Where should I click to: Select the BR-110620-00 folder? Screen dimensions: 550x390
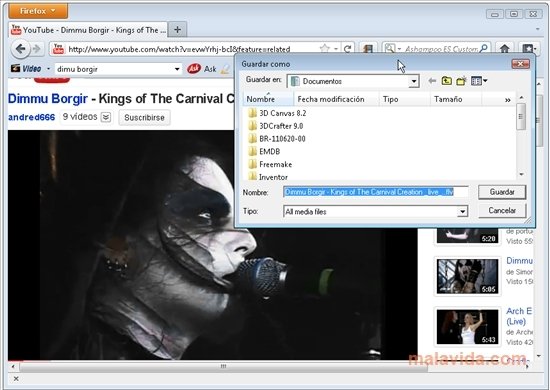click(x=276, y=139)
